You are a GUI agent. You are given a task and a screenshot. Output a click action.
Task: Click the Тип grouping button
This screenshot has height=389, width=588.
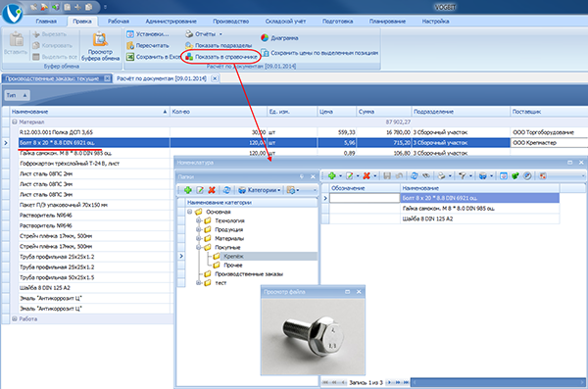pos(17,95)
